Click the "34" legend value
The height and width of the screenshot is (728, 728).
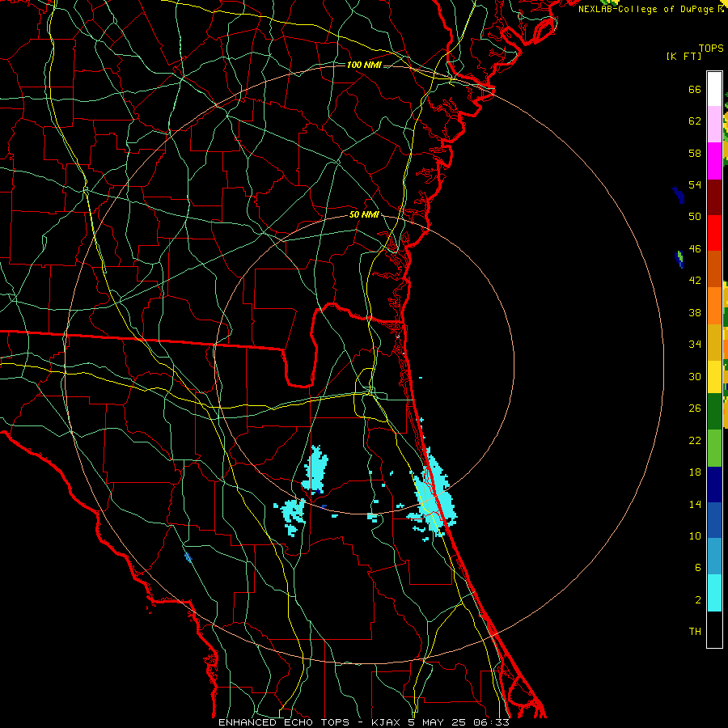coord(695,345)
